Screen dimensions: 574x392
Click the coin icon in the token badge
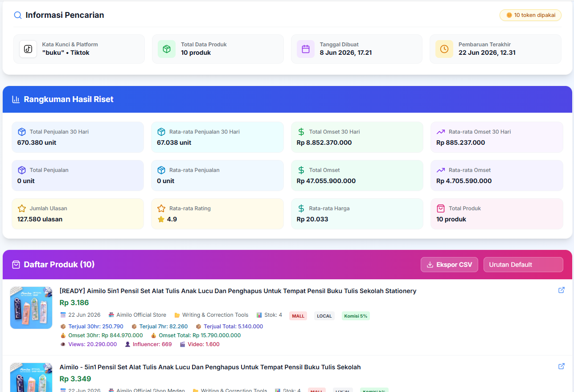[509, 15]
